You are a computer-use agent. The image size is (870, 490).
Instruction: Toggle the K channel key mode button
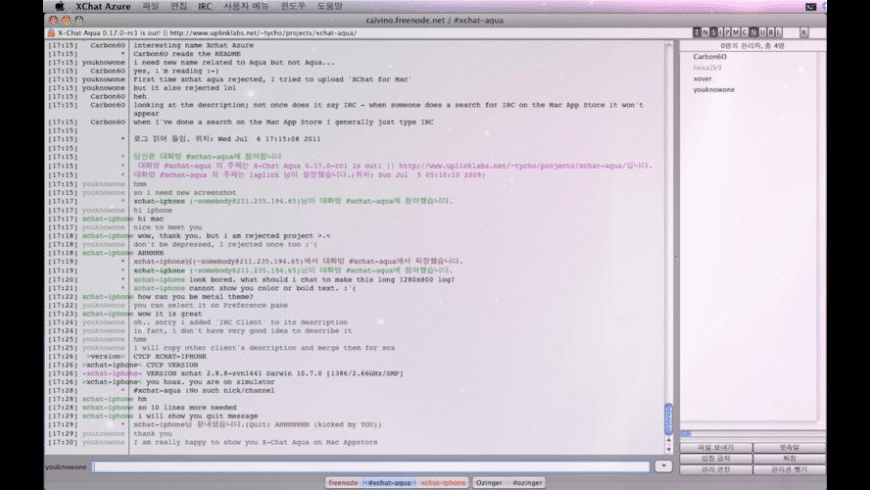pyautogui.click(x=803, y=33)
